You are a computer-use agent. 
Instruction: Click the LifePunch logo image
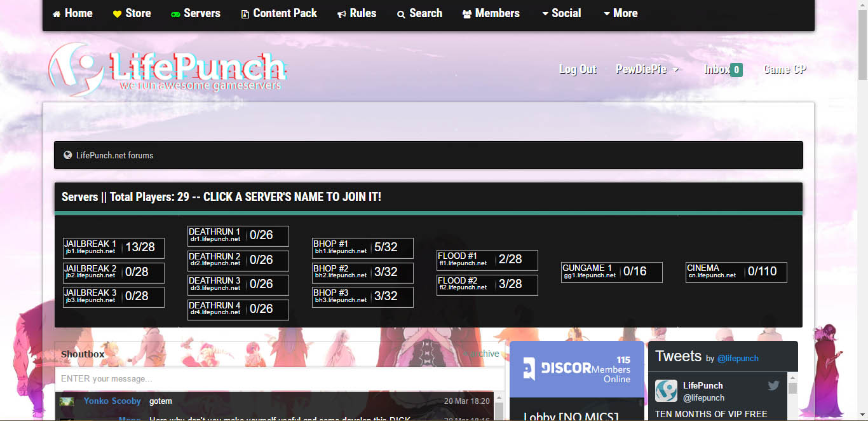click(168, 69)
